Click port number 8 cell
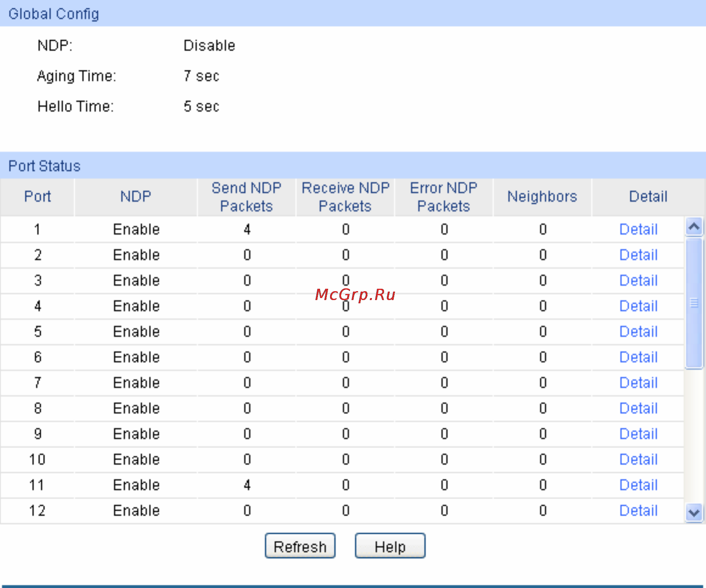 click(x=38, y=408)
